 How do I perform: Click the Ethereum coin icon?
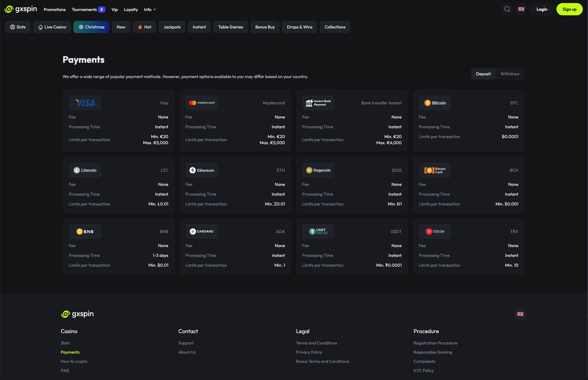[192, 170]
